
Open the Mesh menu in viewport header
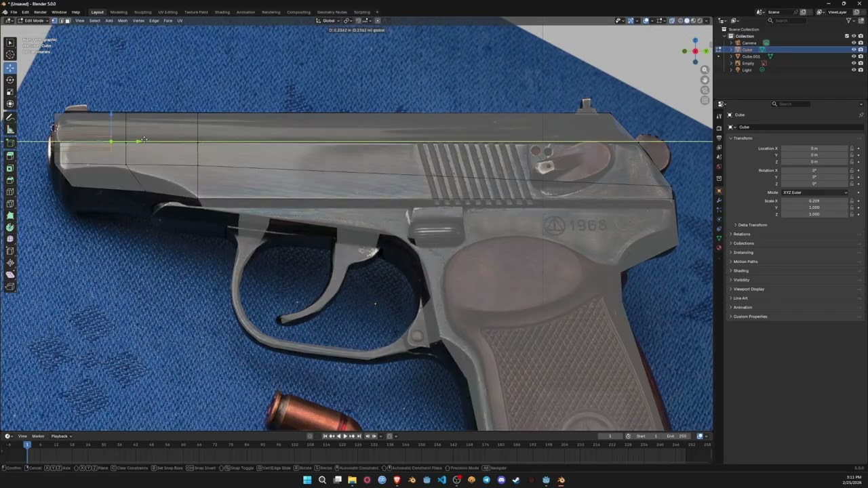click(122, 20)
